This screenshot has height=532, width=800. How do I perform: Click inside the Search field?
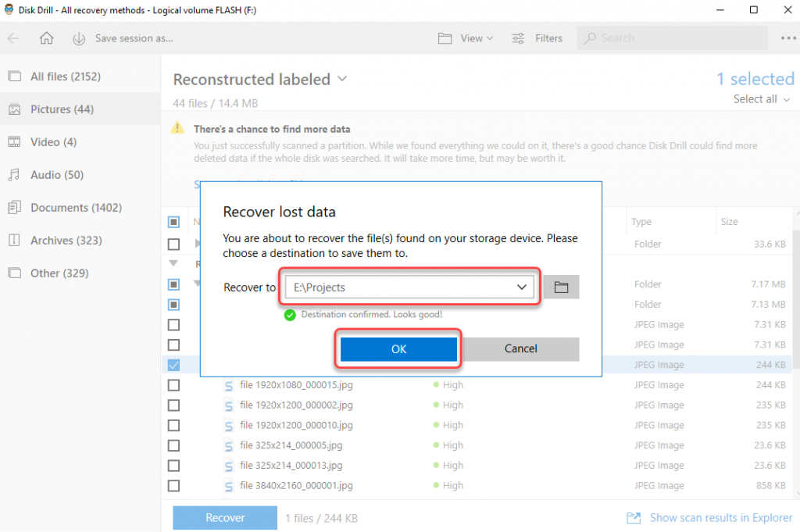pyautogui.click(x=672, y=37)
